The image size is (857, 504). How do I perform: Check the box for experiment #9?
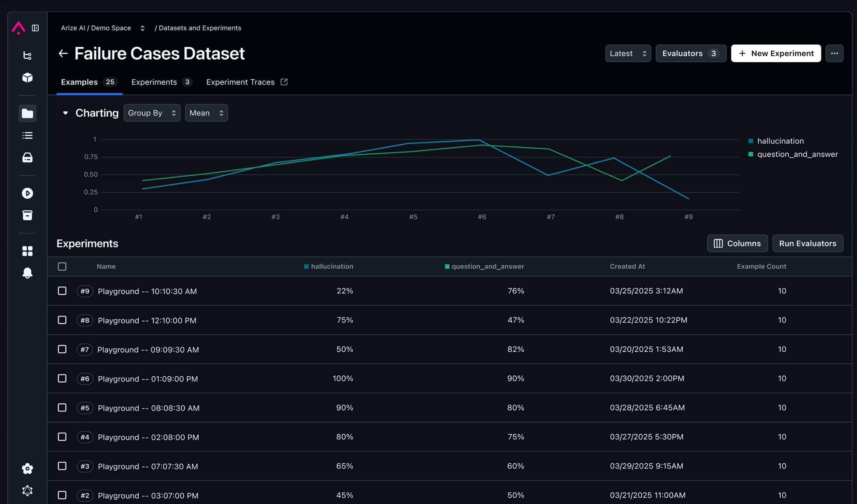(x=62, y=291)
